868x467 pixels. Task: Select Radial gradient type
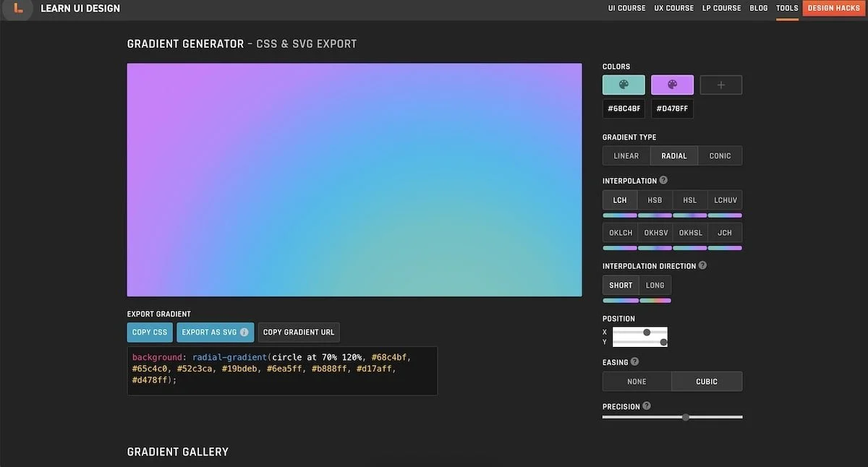pos(674,156)
